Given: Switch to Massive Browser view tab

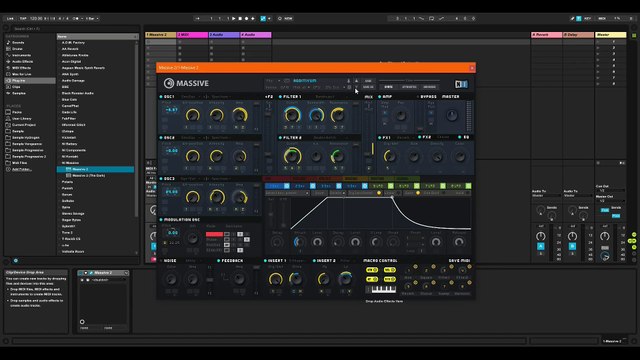Looking at the screenshot, I should click(x=429, y=87).
